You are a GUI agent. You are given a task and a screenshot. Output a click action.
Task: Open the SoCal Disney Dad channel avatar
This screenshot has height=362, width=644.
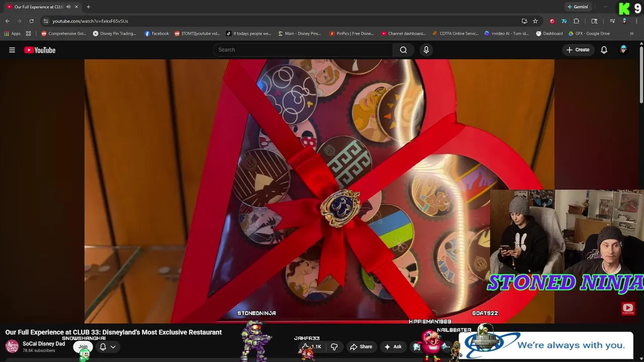point(12,346)
